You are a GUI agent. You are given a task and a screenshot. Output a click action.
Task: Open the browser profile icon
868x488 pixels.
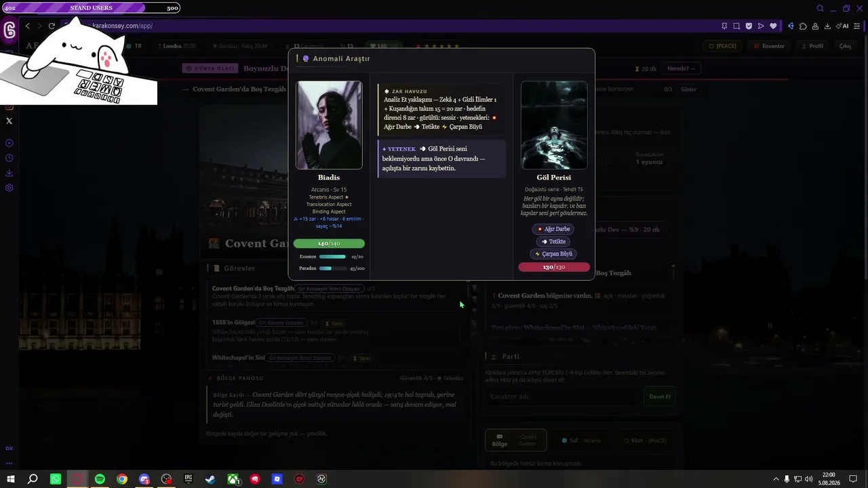[815, 26]
